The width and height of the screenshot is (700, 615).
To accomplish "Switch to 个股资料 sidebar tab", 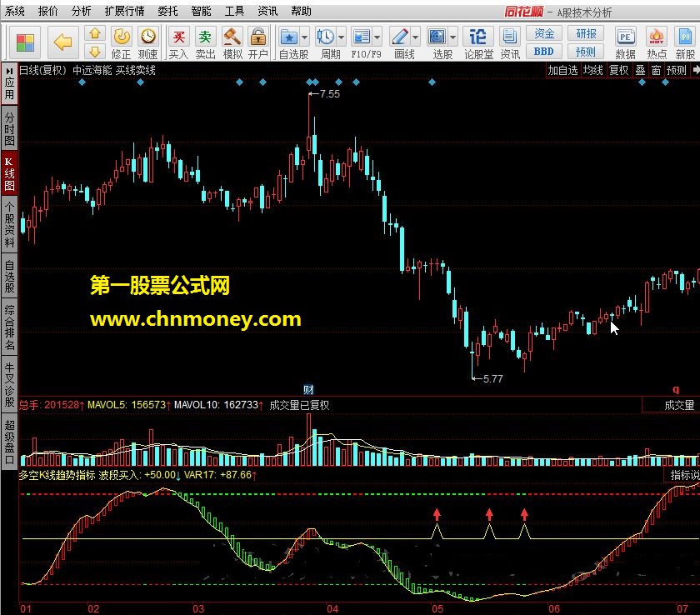I will [9, 224].
